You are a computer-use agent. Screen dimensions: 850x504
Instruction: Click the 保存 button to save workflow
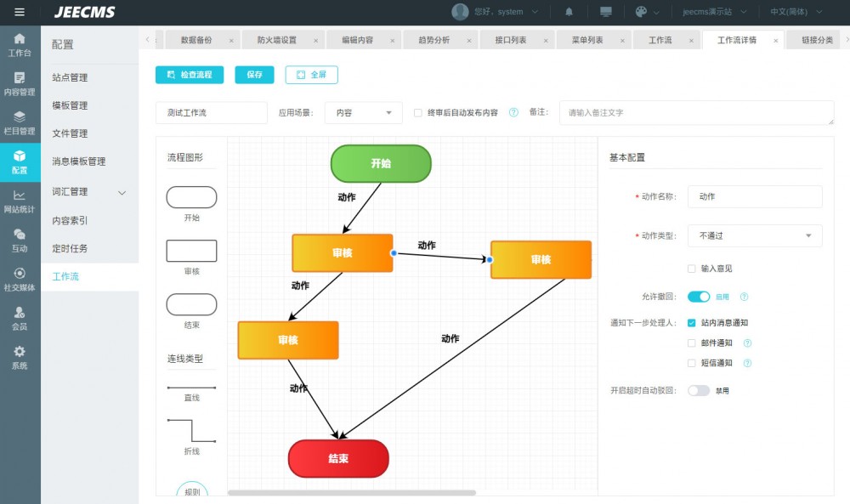click(254, 75)
